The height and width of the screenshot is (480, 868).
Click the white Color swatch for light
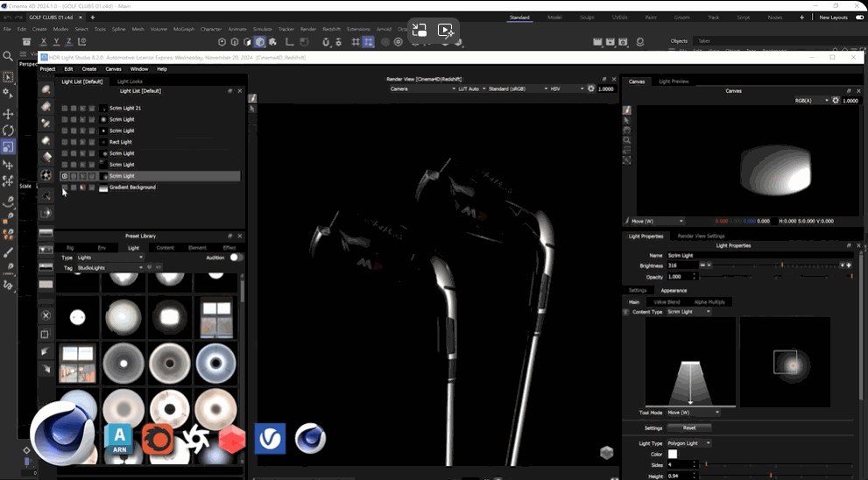click(x=672, y=454)
